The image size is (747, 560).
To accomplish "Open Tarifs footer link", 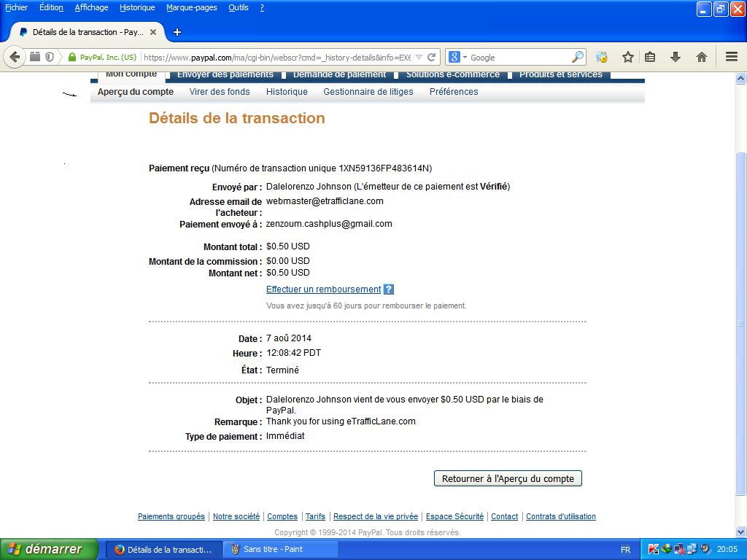I will tap(315, 516).
